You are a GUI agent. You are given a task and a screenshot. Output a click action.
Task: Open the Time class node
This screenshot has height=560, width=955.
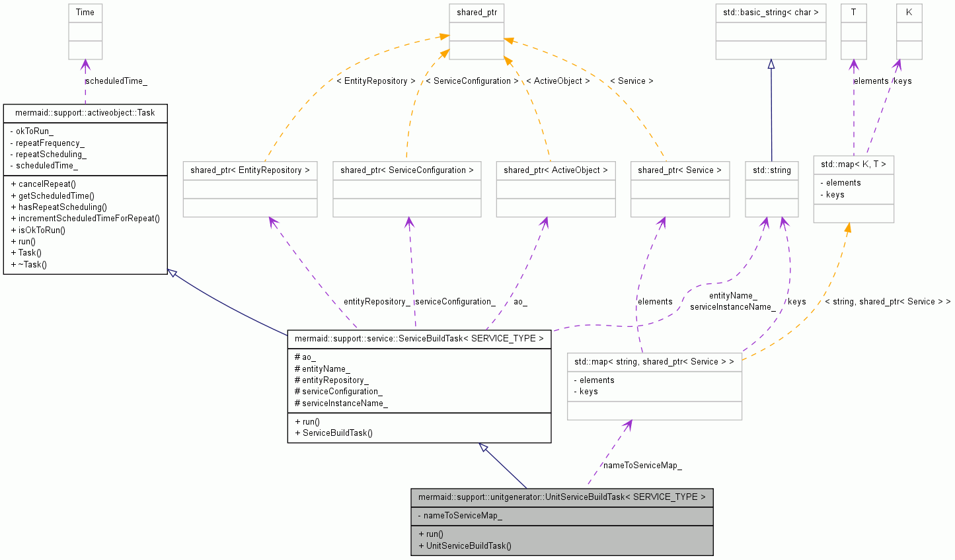point(85,31)
